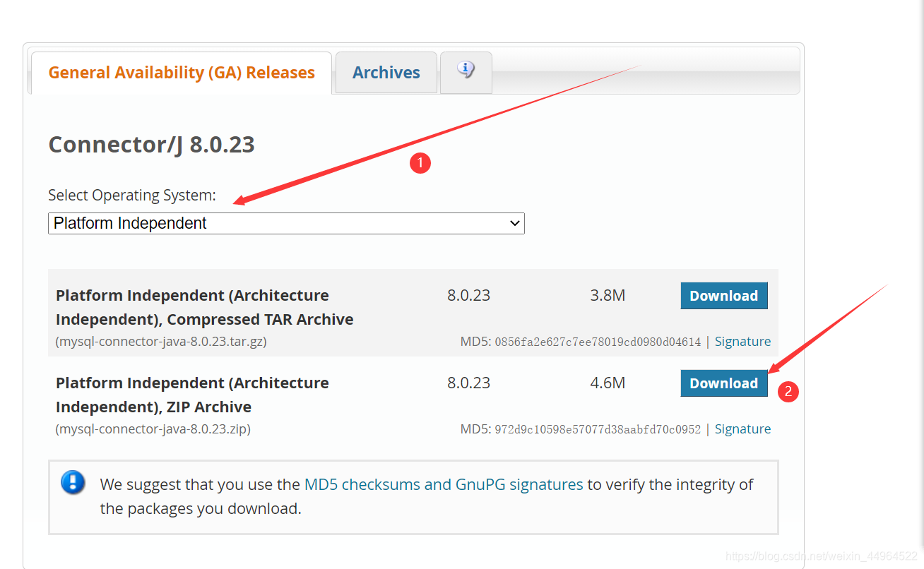This screenshot has height=569, width=924.
Task: Expand the Select Operating System dropdown
Action: (x=286, y=223)
